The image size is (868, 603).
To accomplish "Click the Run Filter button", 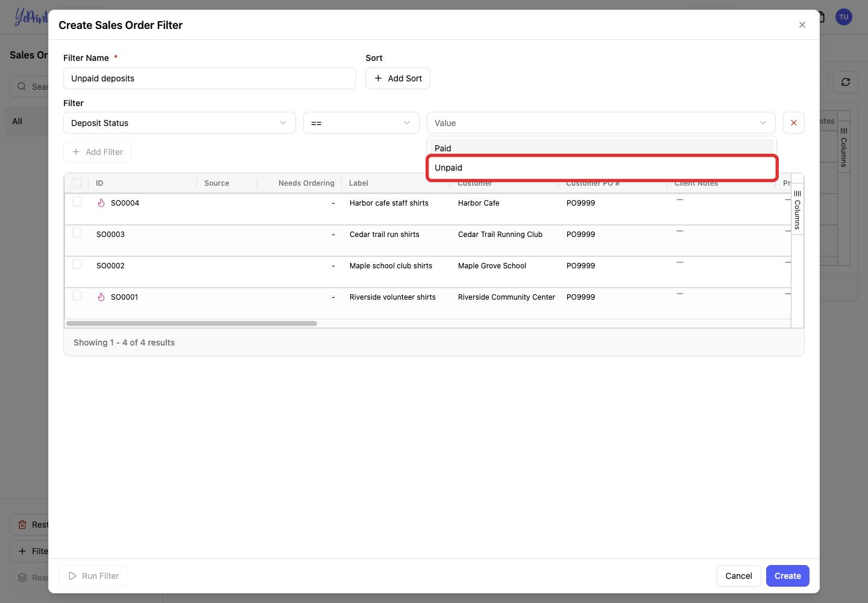I will pos(93,576).
